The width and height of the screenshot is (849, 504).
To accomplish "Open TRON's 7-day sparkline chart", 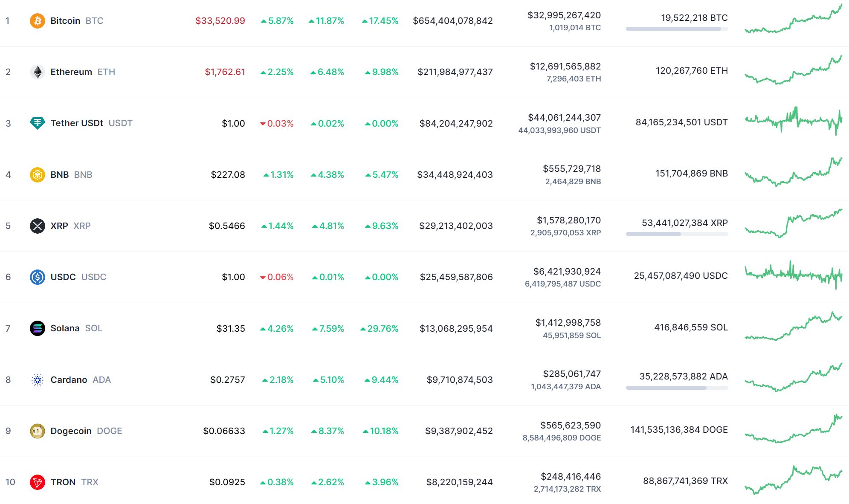I will coord(793,480).
